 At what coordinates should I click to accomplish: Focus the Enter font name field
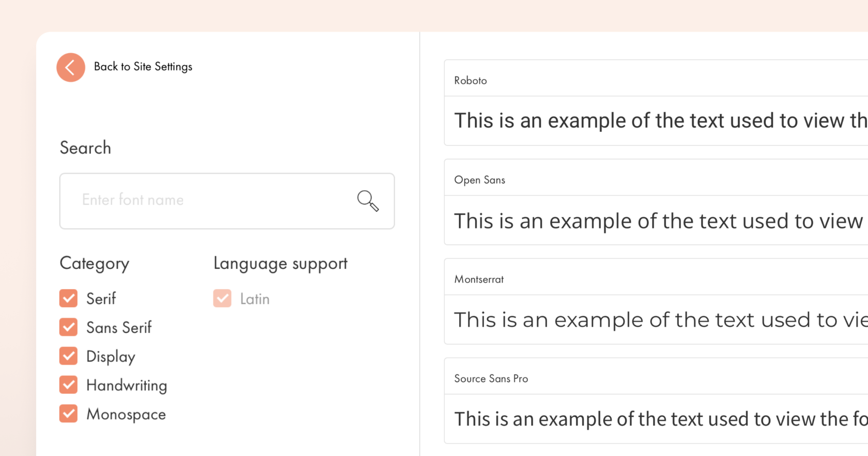[227, 201]
